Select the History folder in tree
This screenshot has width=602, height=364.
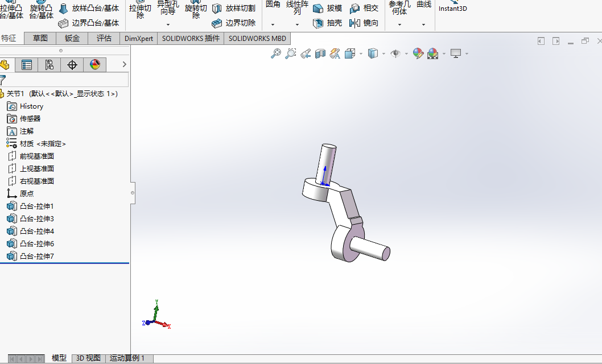pyautogui.click(x=26, y=106)
